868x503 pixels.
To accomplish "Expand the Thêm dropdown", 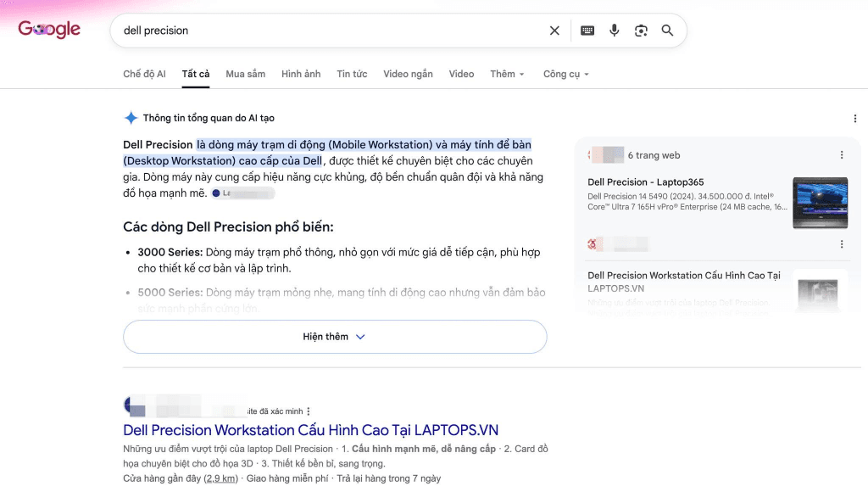I will click(x=507, y=74).
